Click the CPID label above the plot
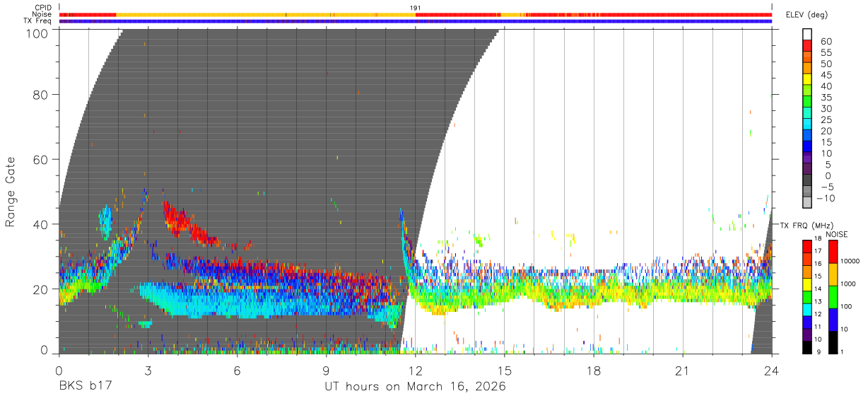The height and width of the screenshot is (401, 868). [x=44, y=8]
